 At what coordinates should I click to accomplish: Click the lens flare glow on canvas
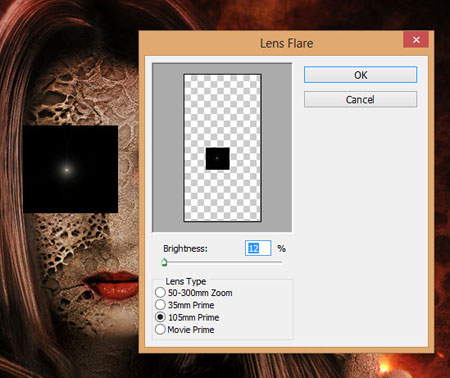67,170
